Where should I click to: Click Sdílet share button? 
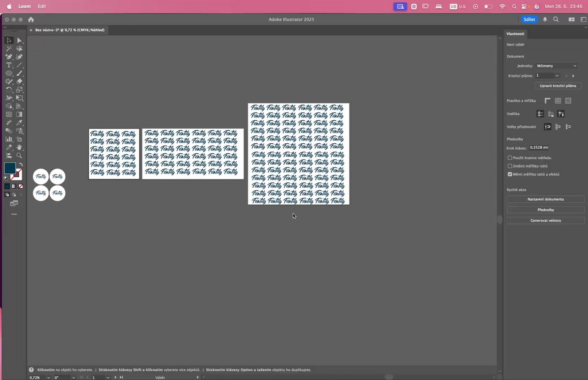529,19
